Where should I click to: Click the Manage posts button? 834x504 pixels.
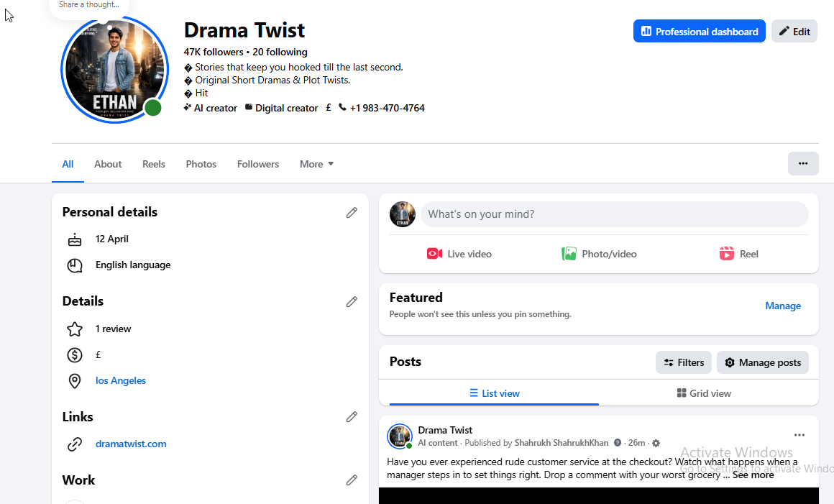click(762, 362)
